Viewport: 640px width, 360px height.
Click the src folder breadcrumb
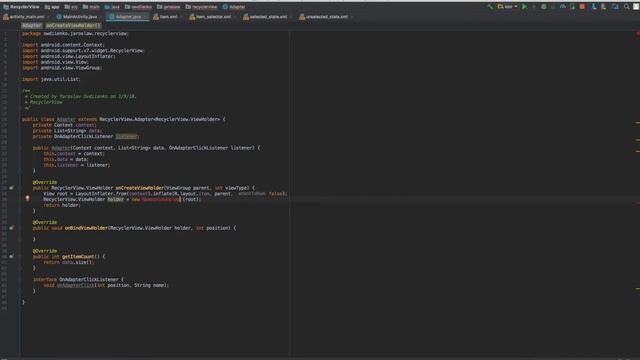[x=71, y=7]
